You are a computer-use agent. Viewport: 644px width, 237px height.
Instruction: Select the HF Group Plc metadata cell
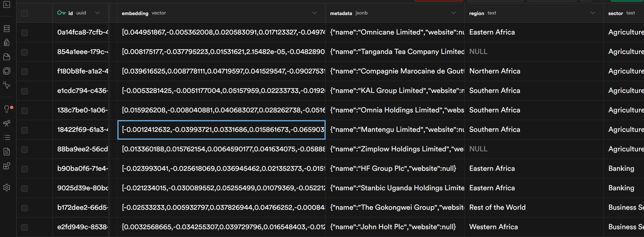pos(395,169)
